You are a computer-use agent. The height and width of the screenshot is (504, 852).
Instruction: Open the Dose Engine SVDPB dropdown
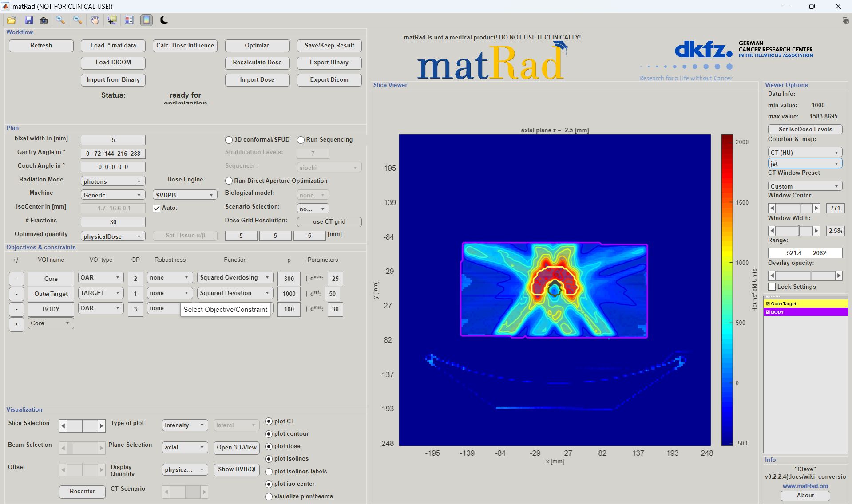[x=185, y=195]
